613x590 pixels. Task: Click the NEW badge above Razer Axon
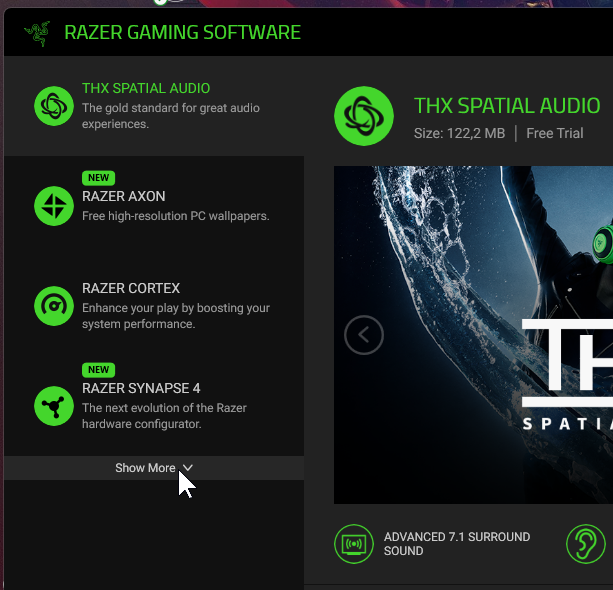pyautogui.click(x=99, y=178)
